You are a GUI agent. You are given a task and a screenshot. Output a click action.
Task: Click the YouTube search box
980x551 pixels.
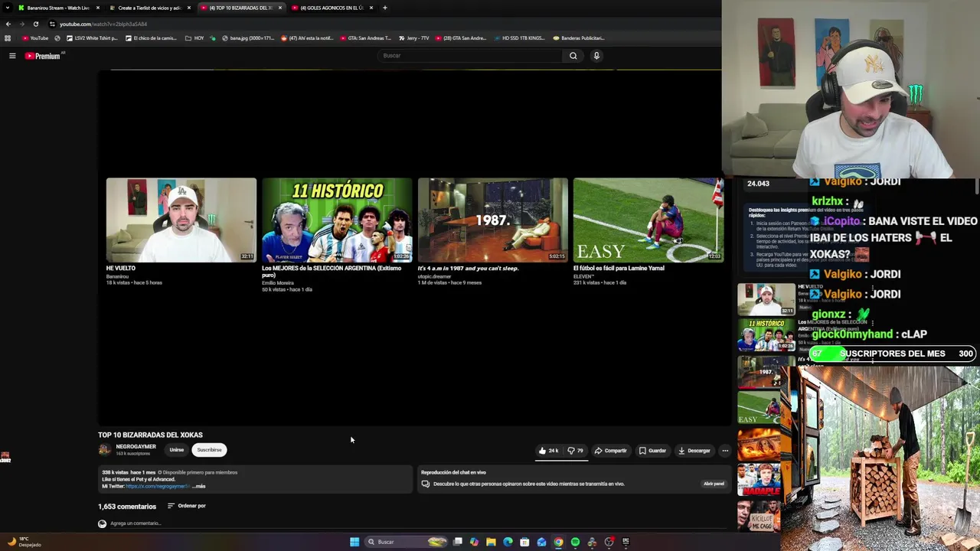click(x=470, y=56)
